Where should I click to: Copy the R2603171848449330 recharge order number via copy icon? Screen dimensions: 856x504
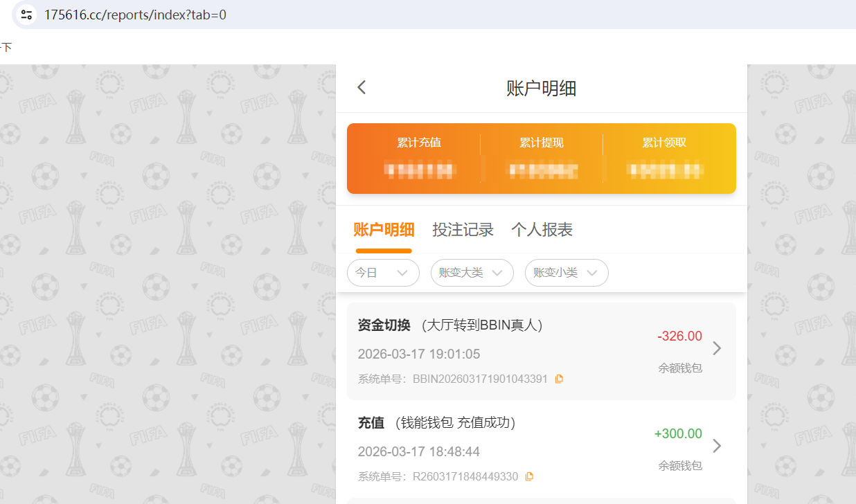tap(529, 476)
